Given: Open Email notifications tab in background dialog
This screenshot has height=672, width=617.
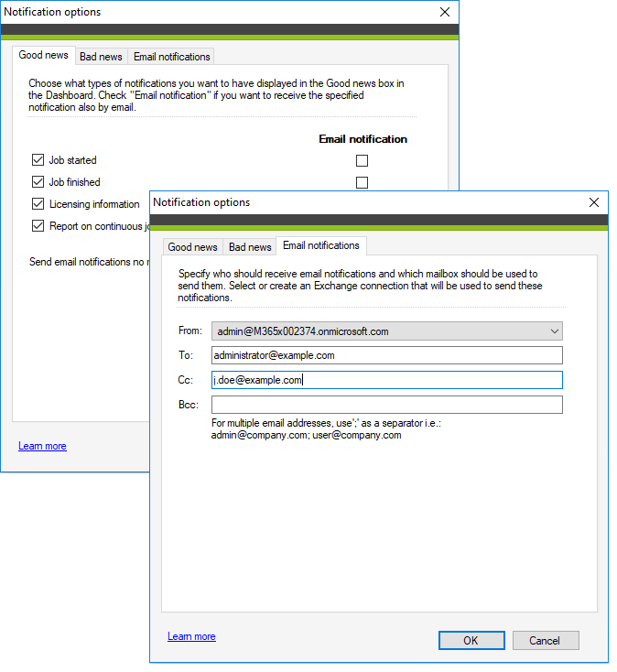Looking at the screenshot, I should click(x=171, y=57).
